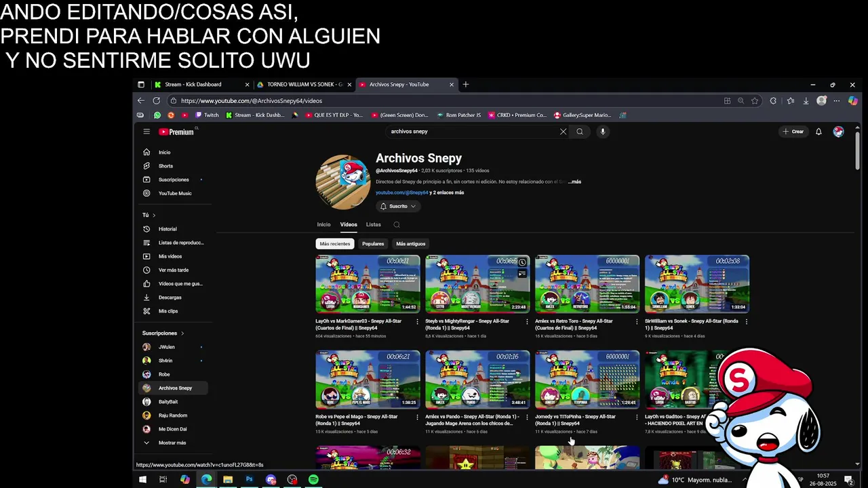
Task: Open options menu for Amlex vs Retro Toro video
Action: (x=636, y=322)
